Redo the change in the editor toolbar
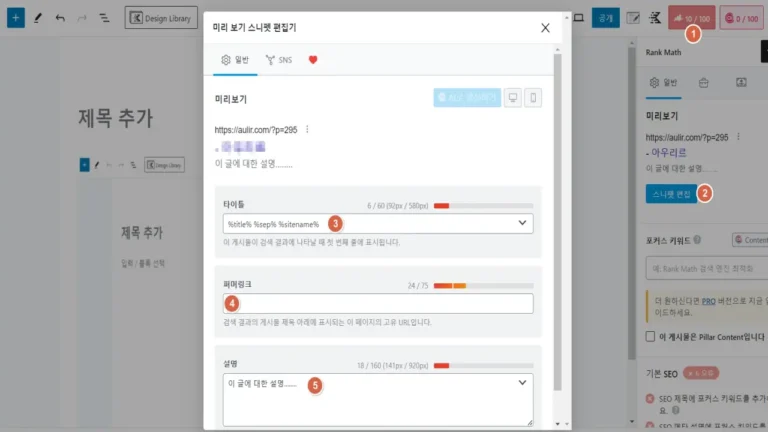Screen dimensions: 768x432 82,18
